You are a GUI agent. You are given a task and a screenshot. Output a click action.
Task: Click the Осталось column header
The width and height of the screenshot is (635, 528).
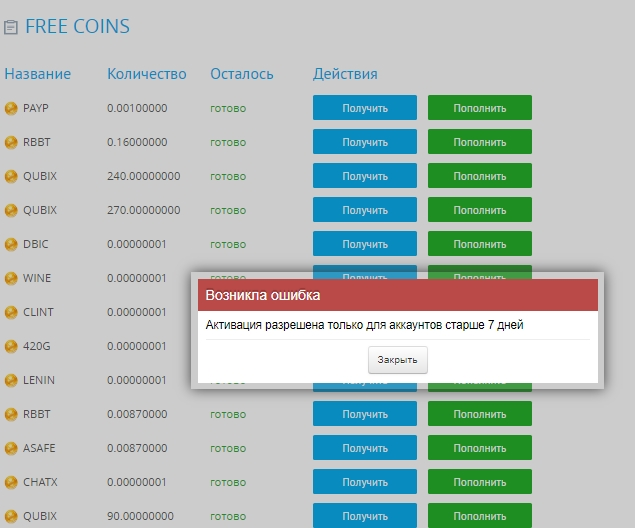tap(242, 74)
